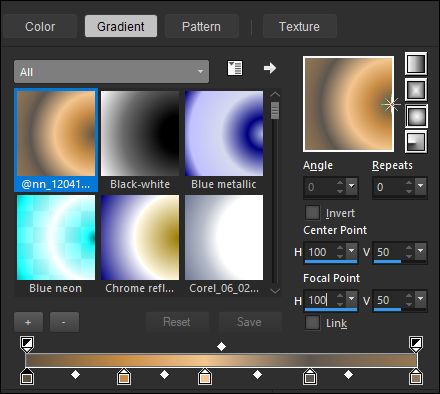Select the left transparency stop marker
Screen dimensions: 440x394
click(27, 344)
